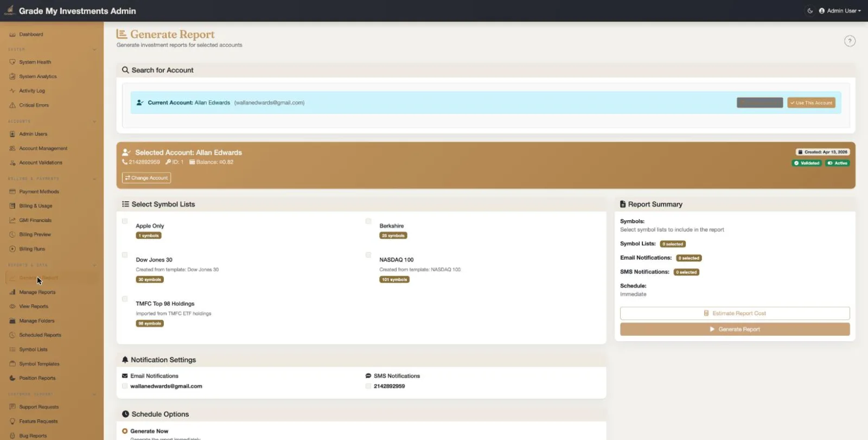Viewport: 868px width, 440px height.
Task: Collapse the System sidebar section
Action: (94, 50)
